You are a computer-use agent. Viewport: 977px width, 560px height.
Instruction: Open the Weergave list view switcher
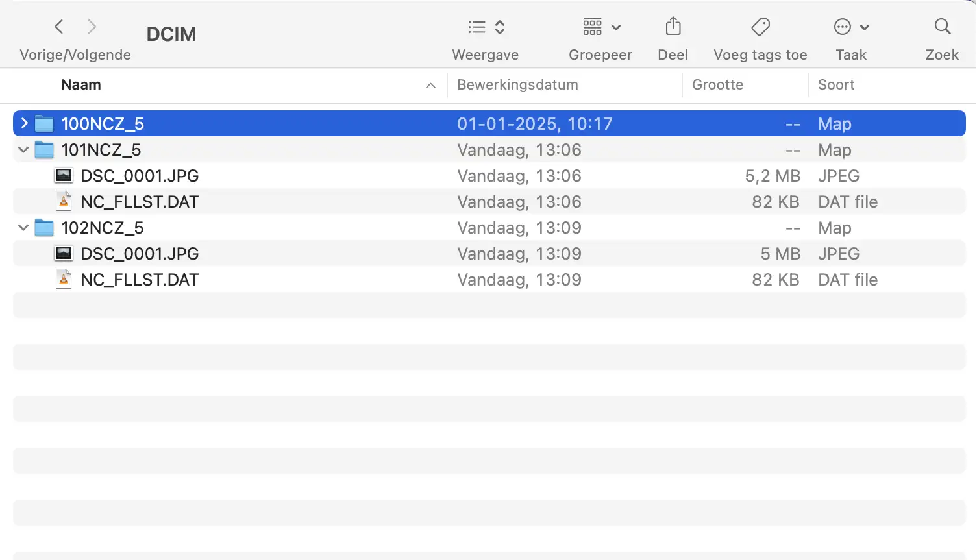tap(486, 27)
